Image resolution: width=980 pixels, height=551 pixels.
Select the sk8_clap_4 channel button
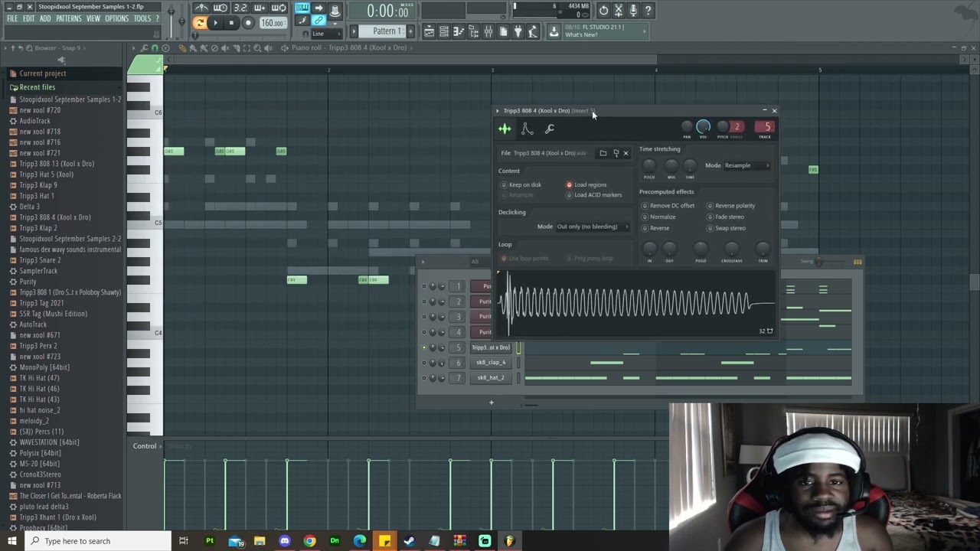(491, 363)
